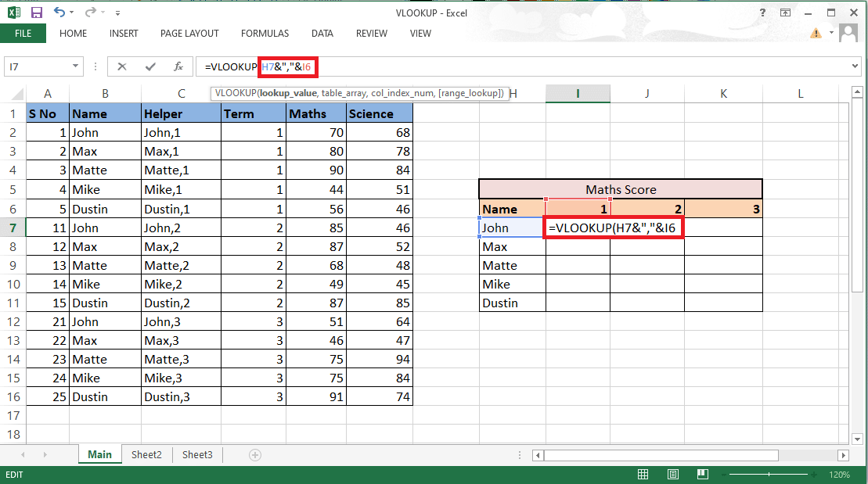Expand the formula bar with chevron
The height and width of the screenshot is (484, 868).
(x=854, y=66)
